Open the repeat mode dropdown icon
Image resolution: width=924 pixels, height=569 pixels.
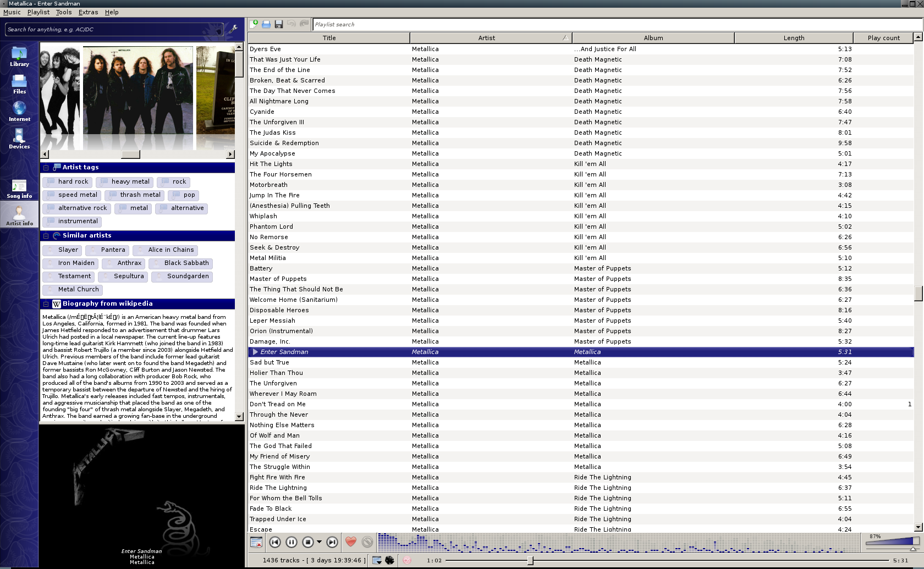tap(377, 560)
